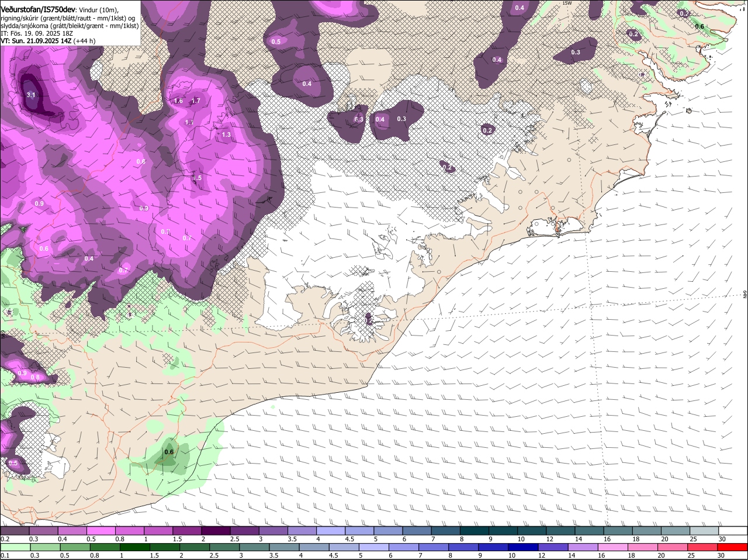The image size is (748, 560).
Task: Pick upper legend row swatch labeled 7
Action: click(x=445, y=531)
